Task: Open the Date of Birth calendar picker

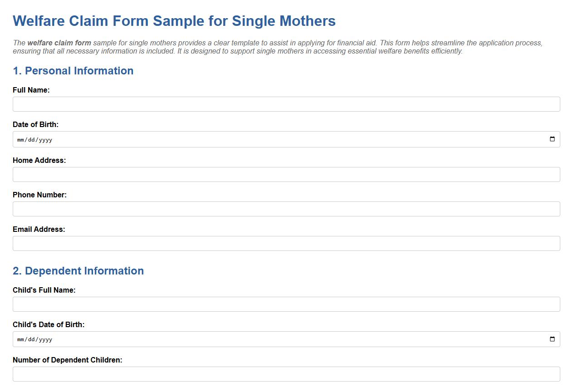Action: pos(553,139)
